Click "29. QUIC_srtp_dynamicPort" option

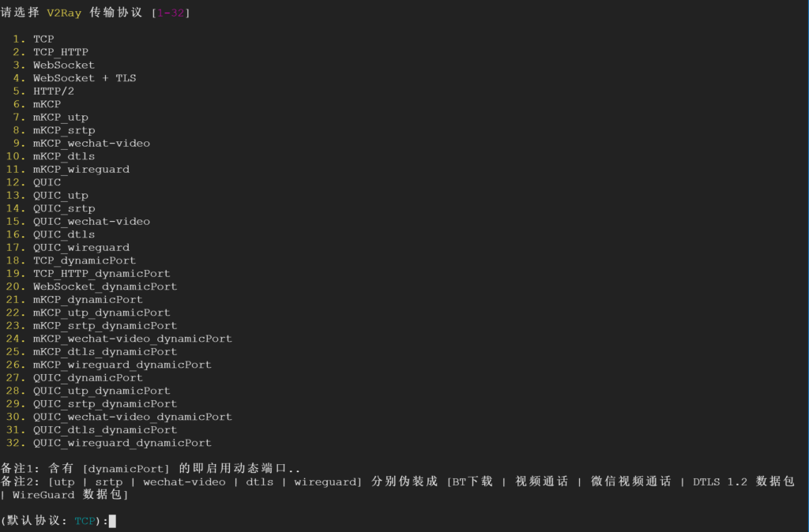click(x=92, y=403)
